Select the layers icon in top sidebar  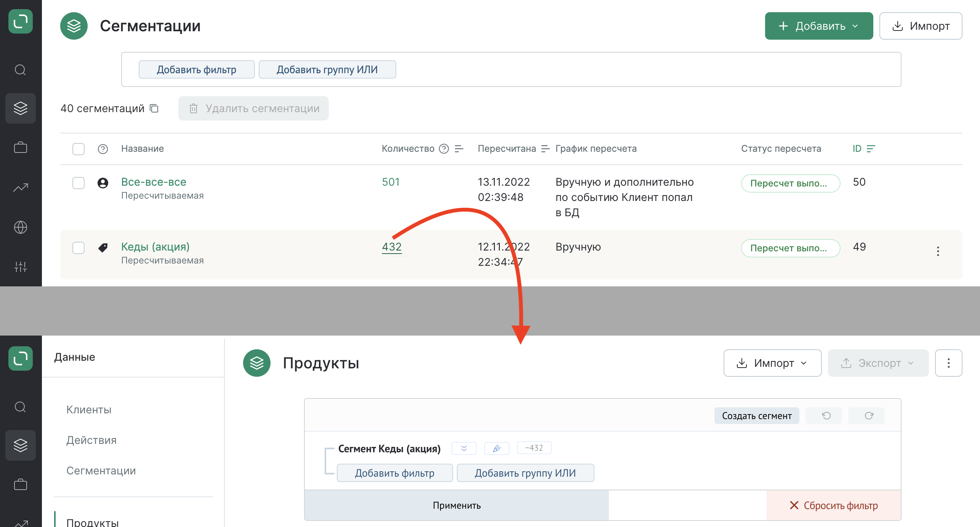21,108
